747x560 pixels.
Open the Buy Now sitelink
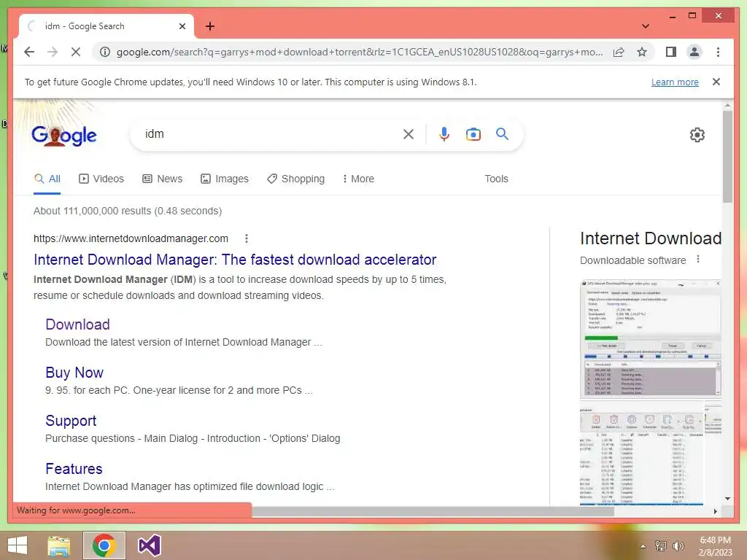[74, 373]
